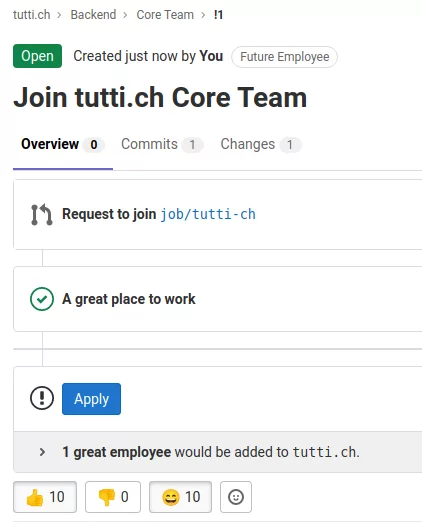Select the Overview tab
This screenshot has width=422, height=531.
tap(63, 144)
